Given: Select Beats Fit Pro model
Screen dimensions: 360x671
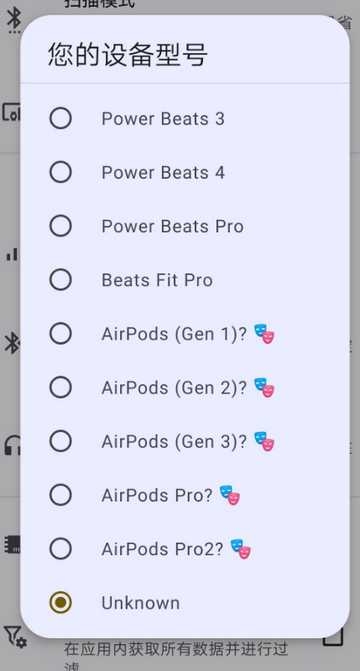Looking at the screenshot, I should pos(60,280).
